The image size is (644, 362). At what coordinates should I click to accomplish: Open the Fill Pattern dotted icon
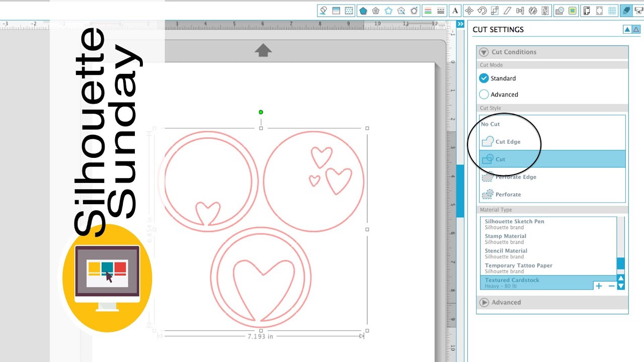349,10
